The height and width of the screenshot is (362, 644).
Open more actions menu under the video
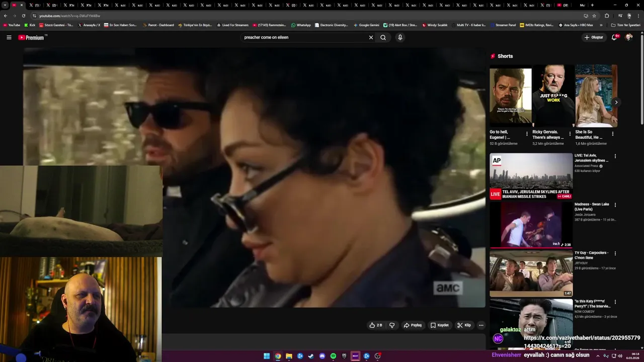[x=481, y=325]
